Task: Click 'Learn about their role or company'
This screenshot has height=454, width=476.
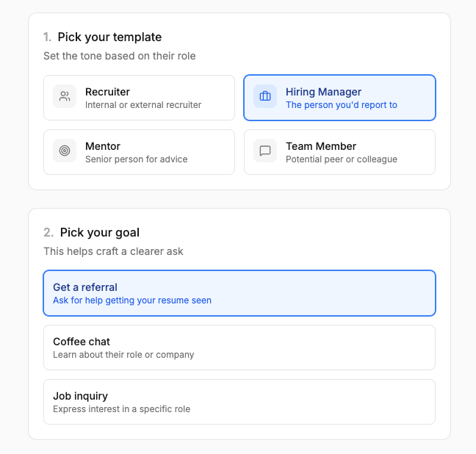Action: tap(123, 355)
